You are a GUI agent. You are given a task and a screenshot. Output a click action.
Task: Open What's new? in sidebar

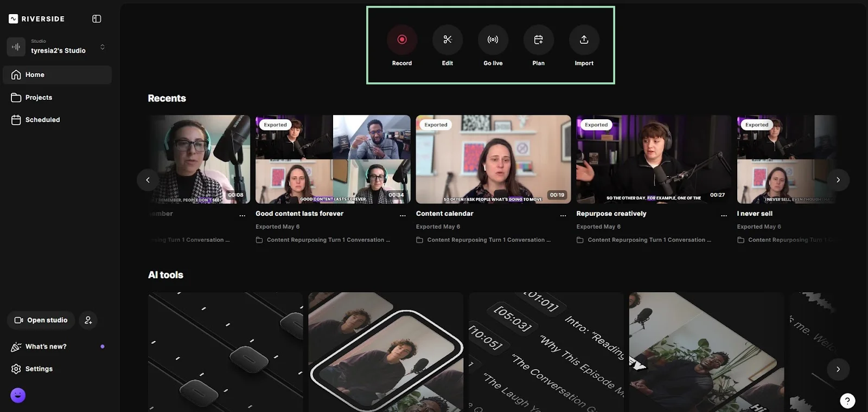57,346
